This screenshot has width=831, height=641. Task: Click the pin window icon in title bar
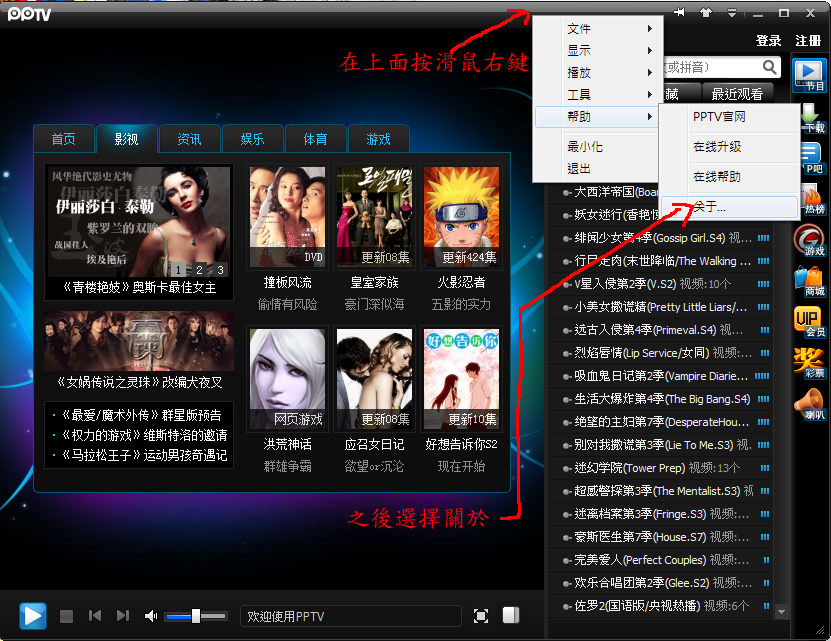coord(679,12)
